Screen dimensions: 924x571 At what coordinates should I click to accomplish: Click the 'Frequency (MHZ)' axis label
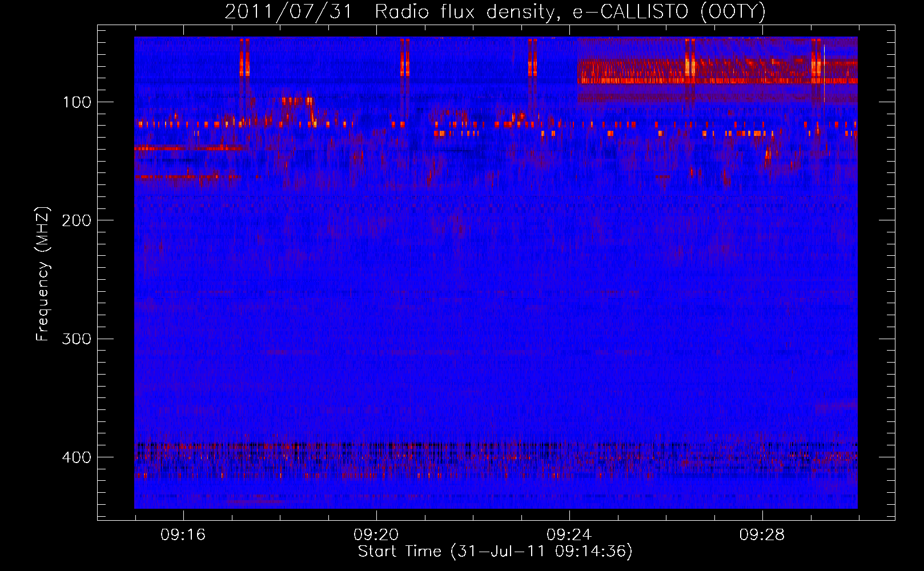43,274
